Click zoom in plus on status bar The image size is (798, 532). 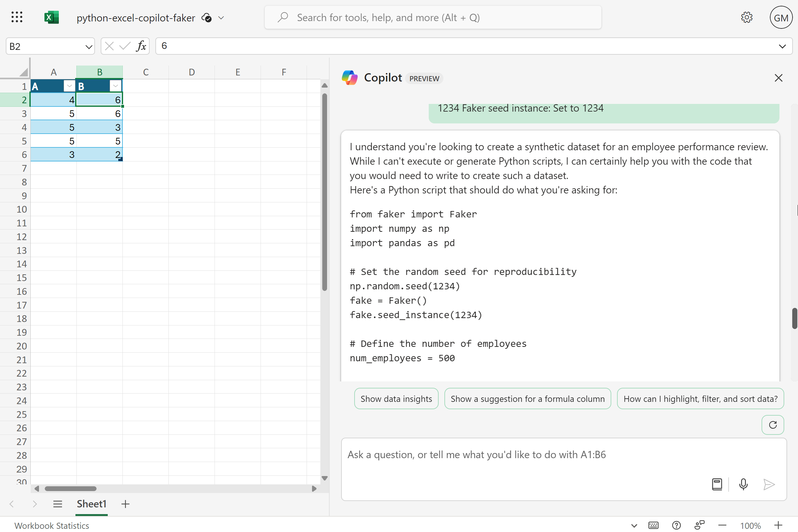pyautogui.click(x=778, y=525)
